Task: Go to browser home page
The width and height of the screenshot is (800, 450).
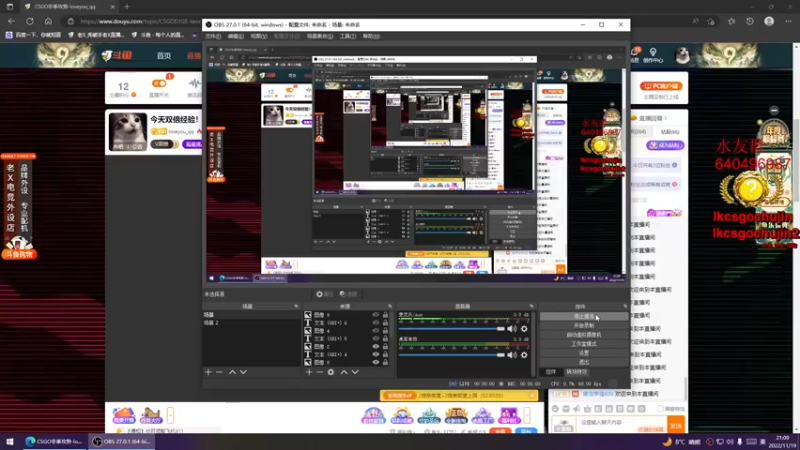Action: coord(48,21)
